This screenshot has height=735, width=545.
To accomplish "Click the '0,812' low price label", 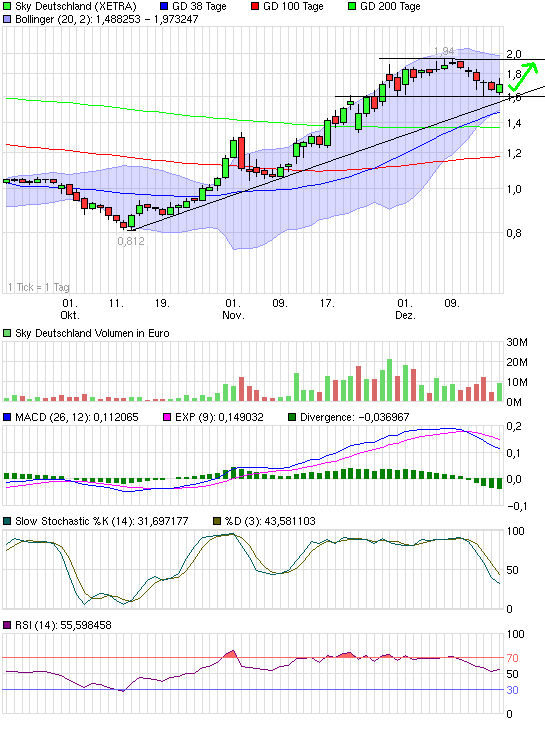I will (x=131, y=241).
